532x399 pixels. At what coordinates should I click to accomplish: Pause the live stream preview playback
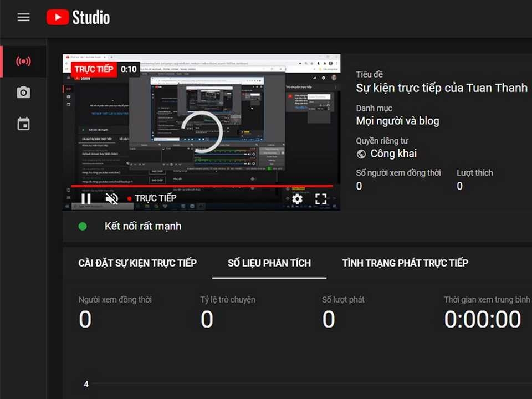tap(86, 198)
